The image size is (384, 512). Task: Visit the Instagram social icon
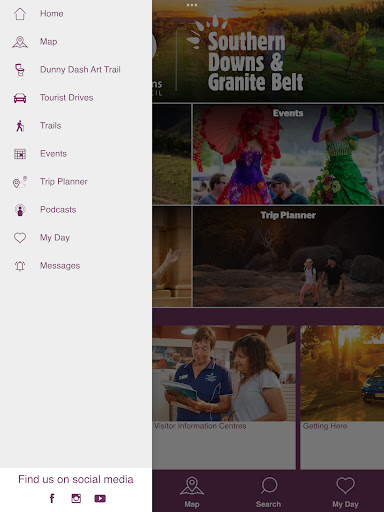coord(76,498)
